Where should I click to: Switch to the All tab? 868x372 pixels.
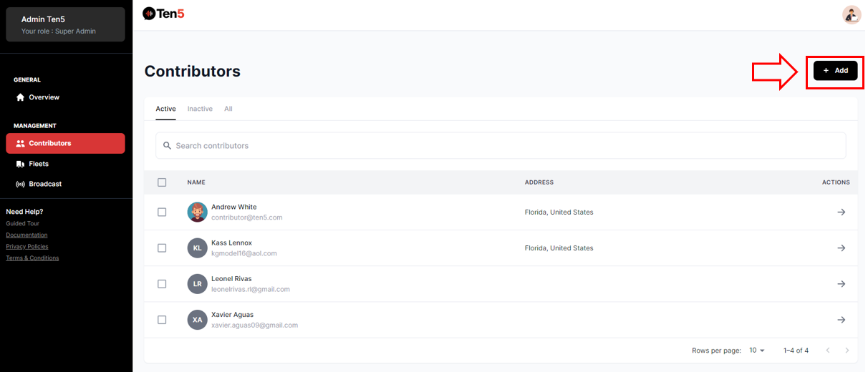coord(228,109)
